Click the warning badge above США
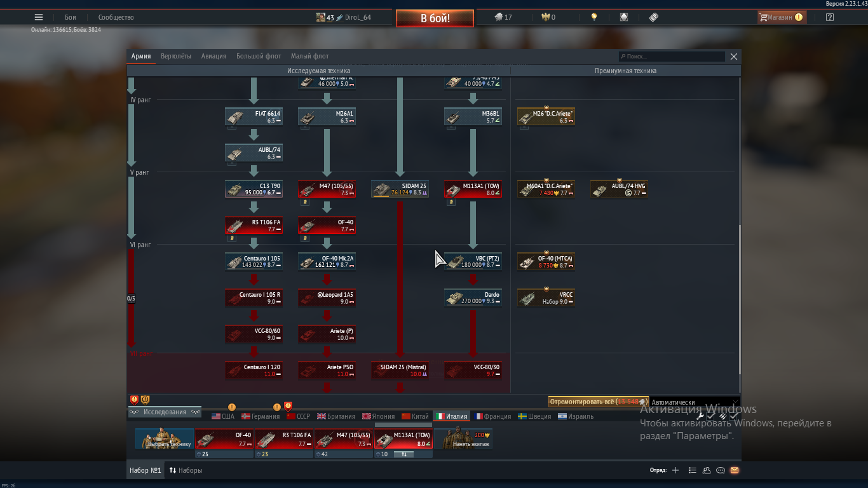 click(232, 407)
